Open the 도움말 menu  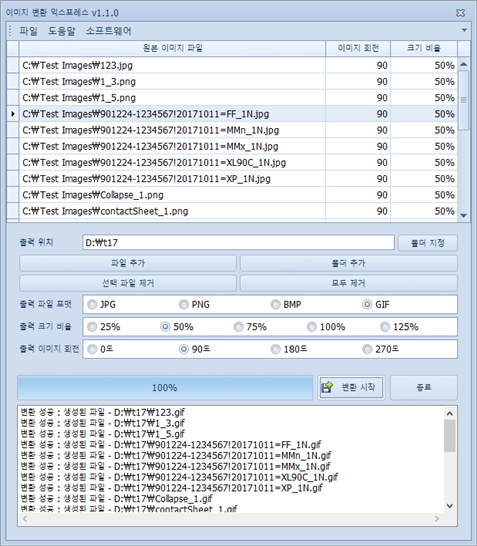(61, 31)
